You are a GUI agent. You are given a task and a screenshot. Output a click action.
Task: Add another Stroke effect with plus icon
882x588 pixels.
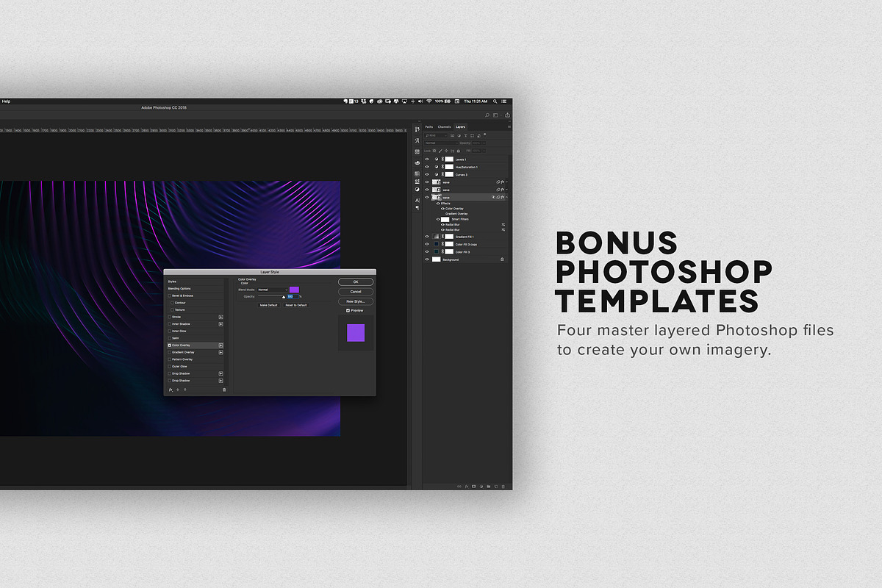click(220, 317)
